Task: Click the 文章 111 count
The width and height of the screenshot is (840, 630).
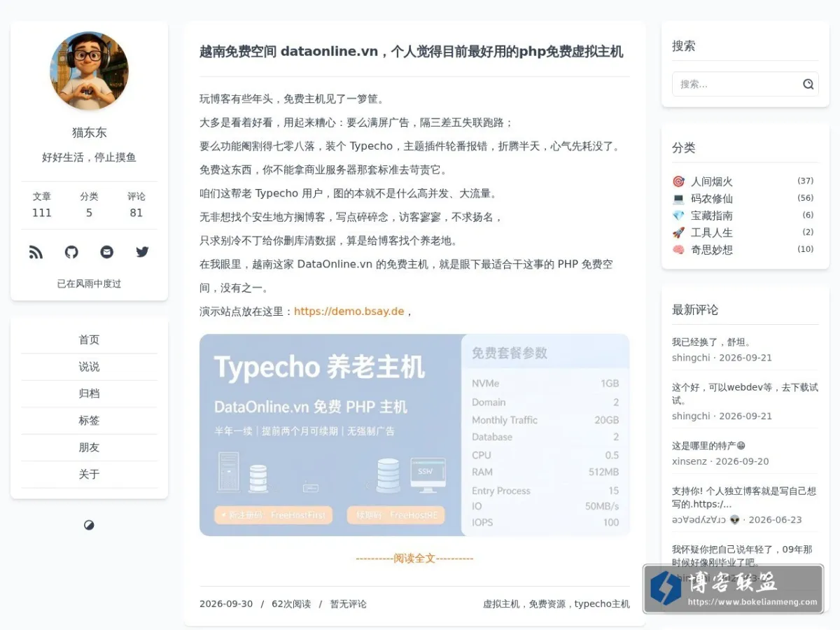Action: (x=42, y=204)
